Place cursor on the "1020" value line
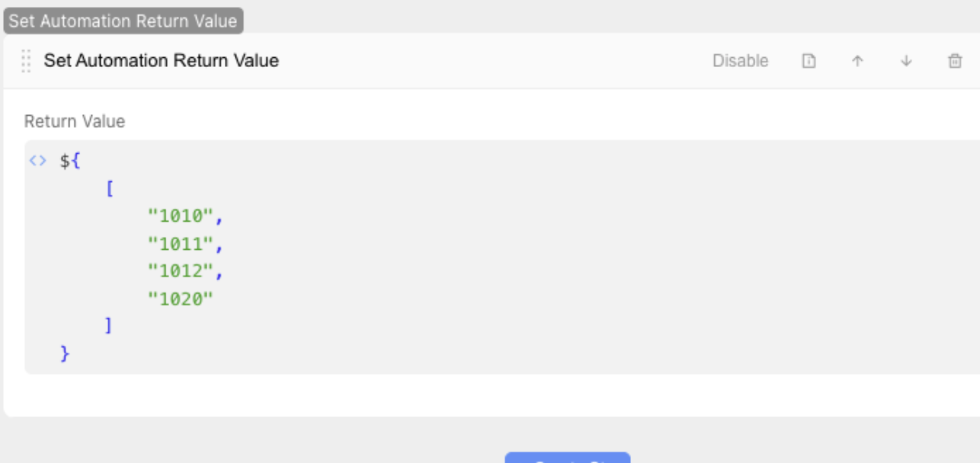The image size is (980, 463). [180, 299]
